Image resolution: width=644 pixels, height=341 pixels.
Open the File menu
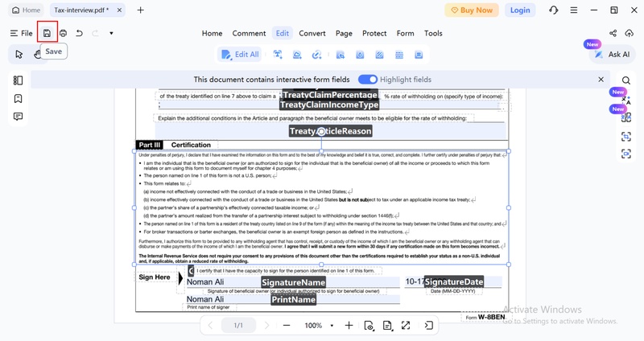(22, 33)
